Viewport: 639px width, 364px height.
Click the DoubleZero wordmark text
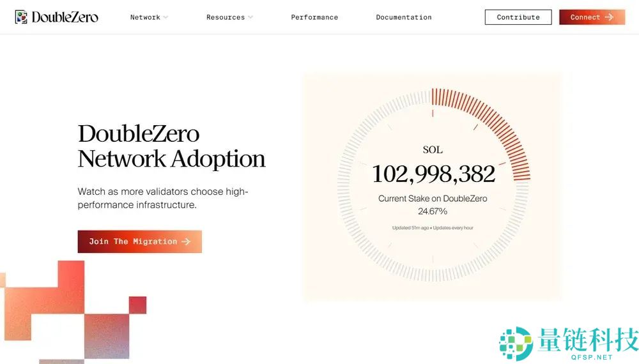(x=65, y=17)
